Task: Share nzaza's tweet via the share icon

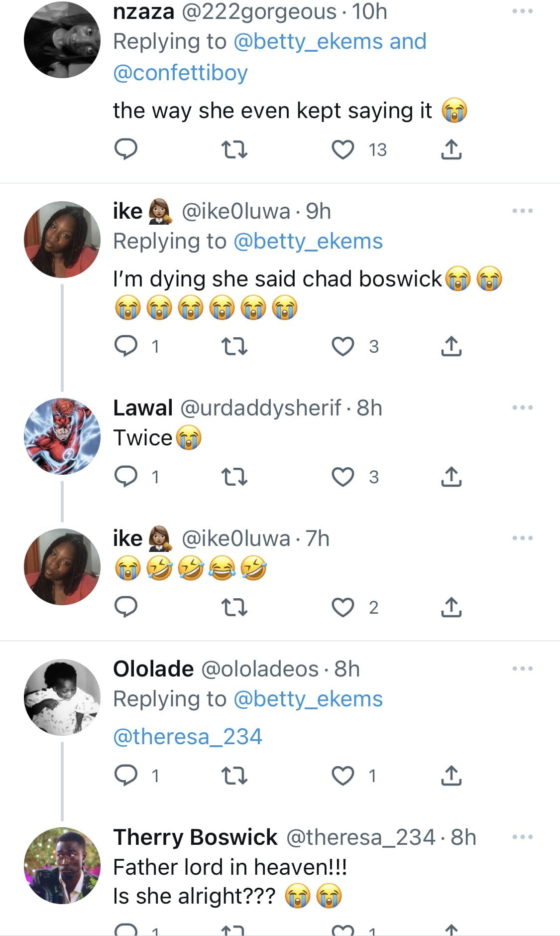Action: point(451,149)
